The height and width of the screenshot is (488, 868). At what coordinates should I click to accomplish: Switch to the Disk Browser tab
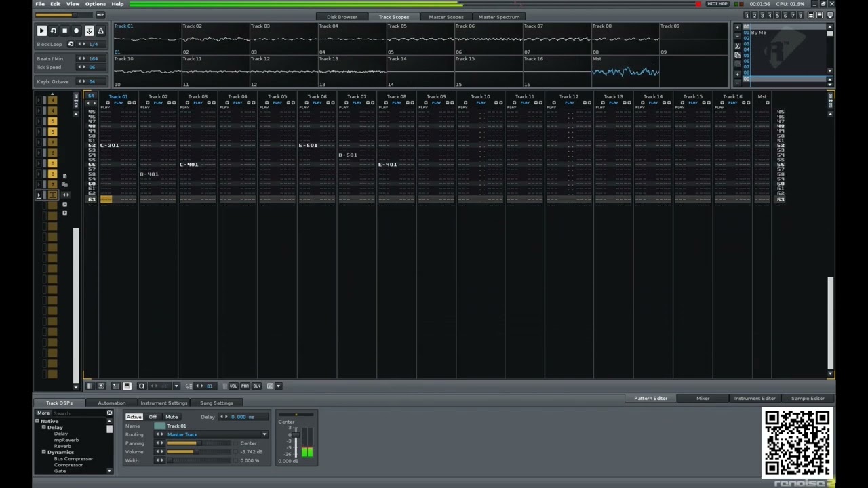(342, 17)
